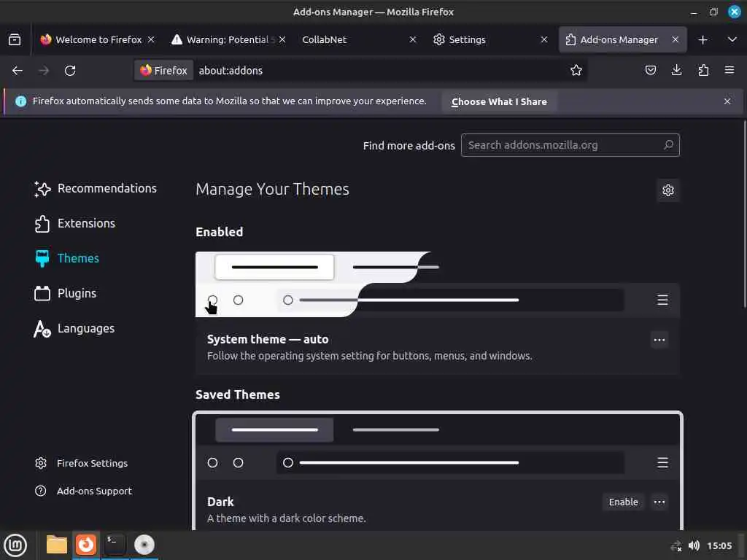Open the Linux Mint start menu
The width and height of the screenshot is (747, 560).
(15, 545)
